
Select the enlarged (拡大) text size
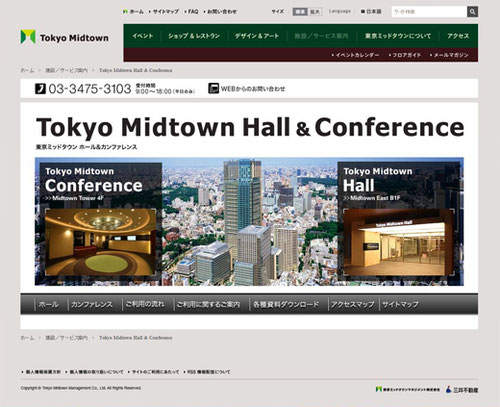click(314, 12)
